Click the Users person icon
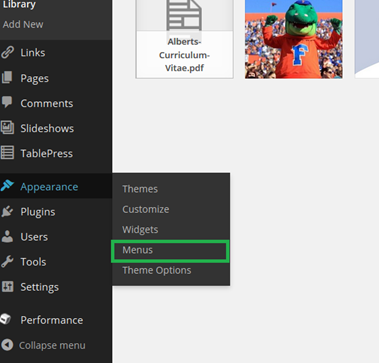379x363 pixels. tap(7, 236)
